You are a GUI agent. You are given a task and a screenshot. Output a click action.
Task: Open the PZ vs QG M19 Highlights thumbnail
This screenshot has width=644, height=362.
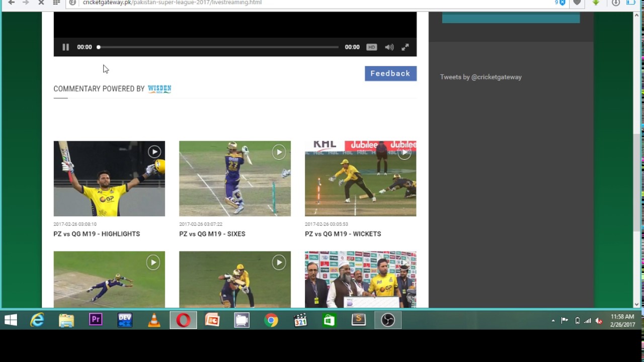pyautogui.click(x=109, y=178)
